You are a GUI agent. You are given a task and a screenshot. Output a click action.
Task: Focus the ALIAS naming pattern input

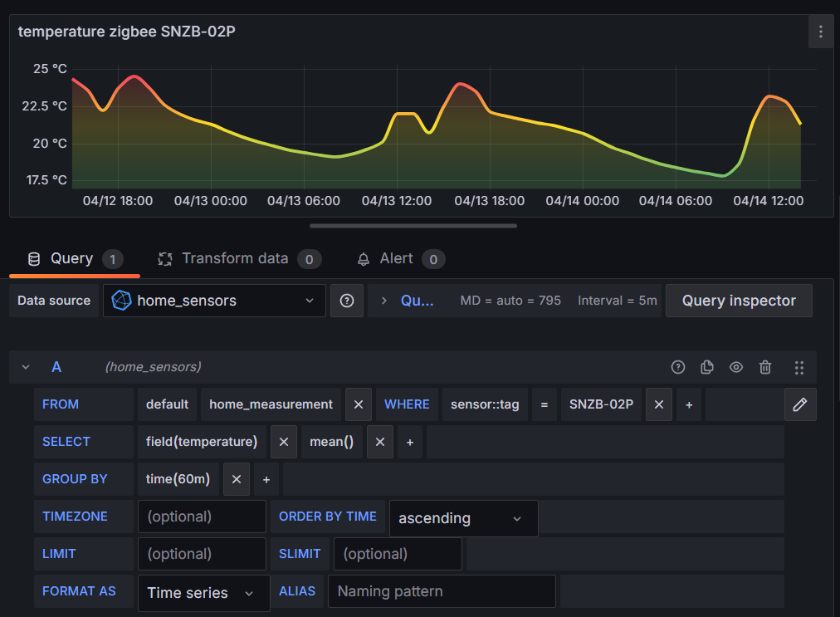442,591
